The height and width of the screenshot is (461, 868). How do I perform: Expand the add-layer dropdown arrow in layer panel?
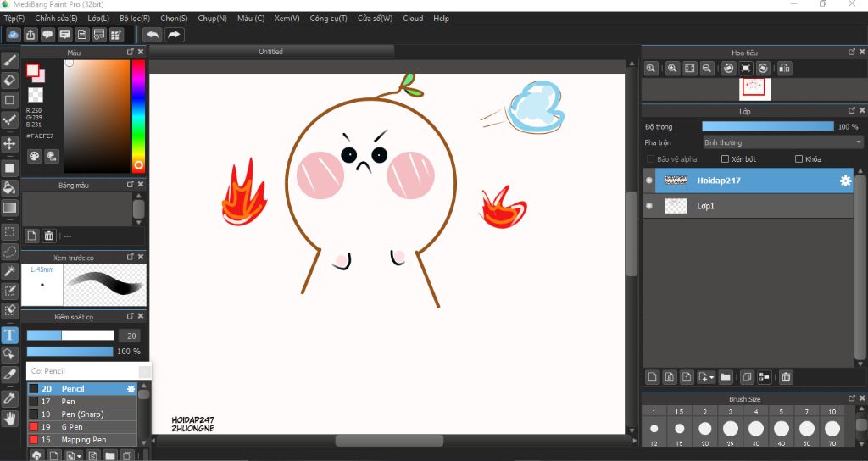(x=712, y=377)
